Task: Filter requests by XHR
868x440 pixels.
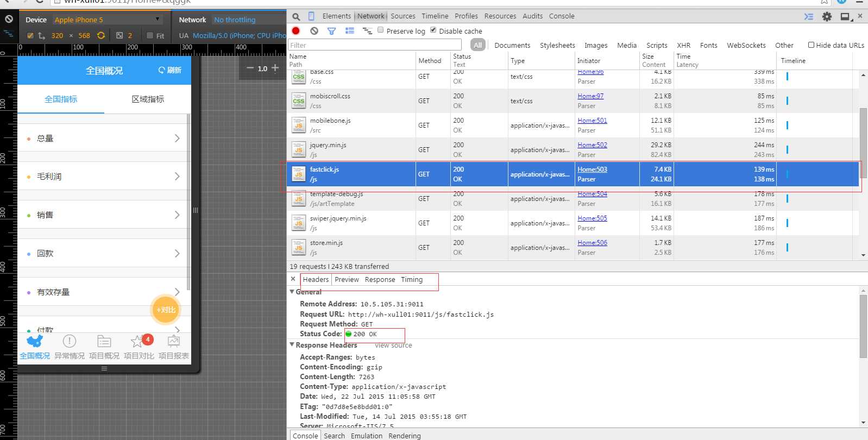Action: click(683, 46)
